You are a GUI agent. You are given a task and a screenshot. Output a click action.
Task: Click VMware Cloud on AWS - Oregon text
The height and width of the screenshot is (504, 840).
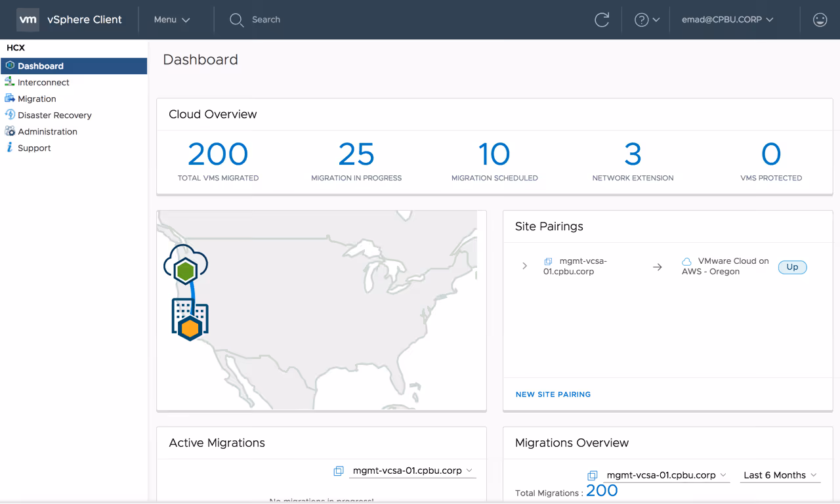point(725,266)
